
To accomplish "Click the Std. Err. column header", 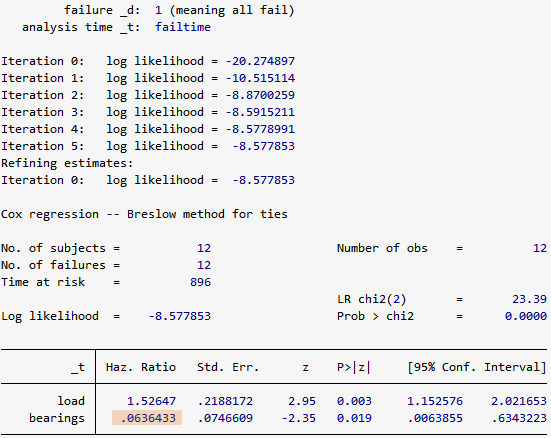I will (228, 367).
